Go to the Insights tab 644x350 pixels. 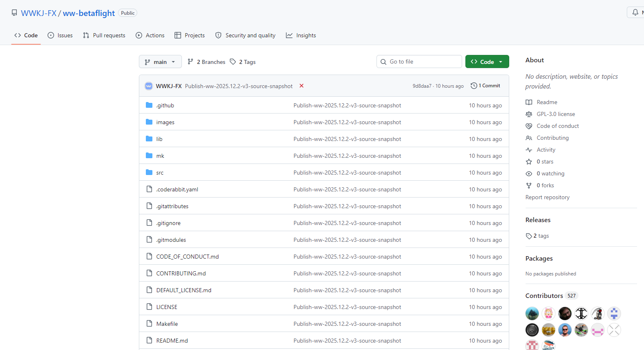coord(301,35)
